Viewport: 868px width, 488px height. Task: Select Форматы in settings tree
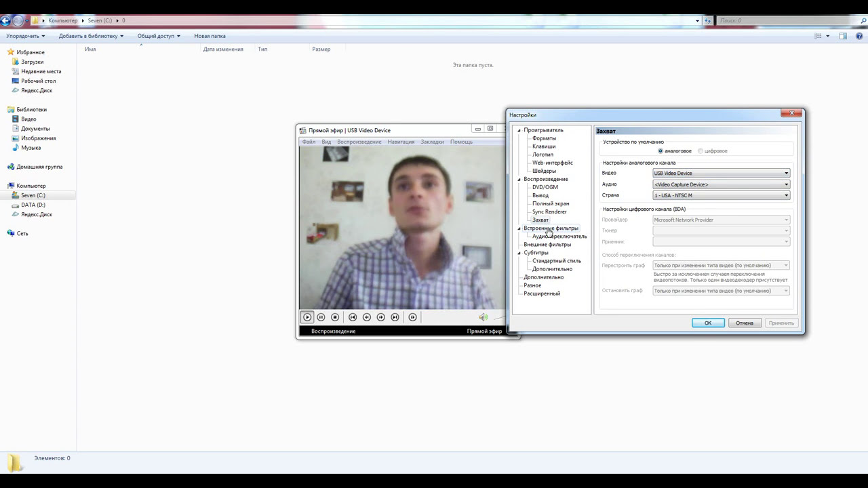[x=544, y=138]
